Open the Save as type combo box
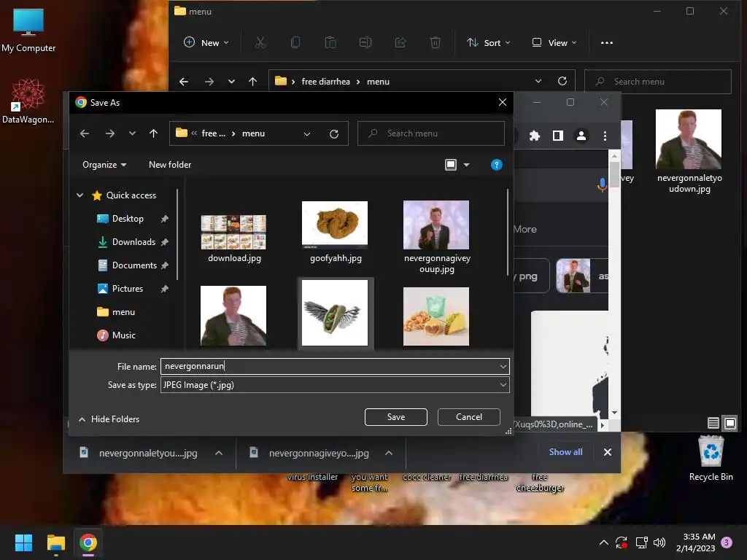The width and height of the screenshot is (747, 560). [335, 385]
